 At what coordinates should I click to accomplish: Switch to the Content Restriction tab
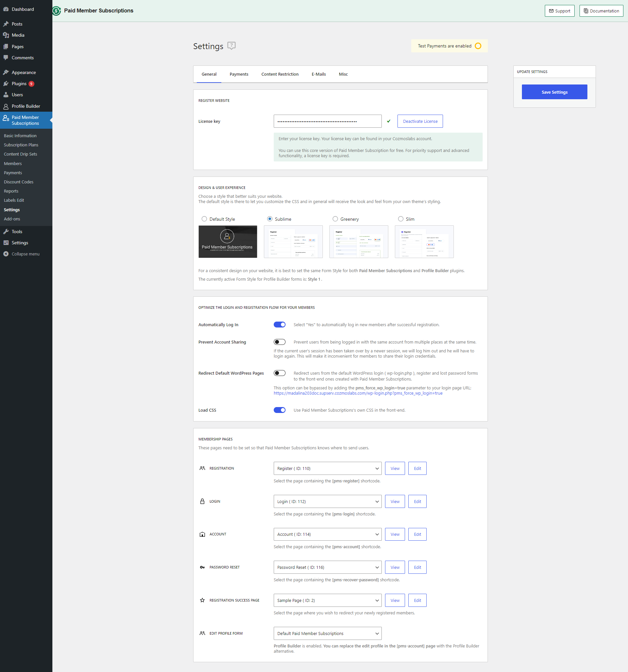point(280,74)
